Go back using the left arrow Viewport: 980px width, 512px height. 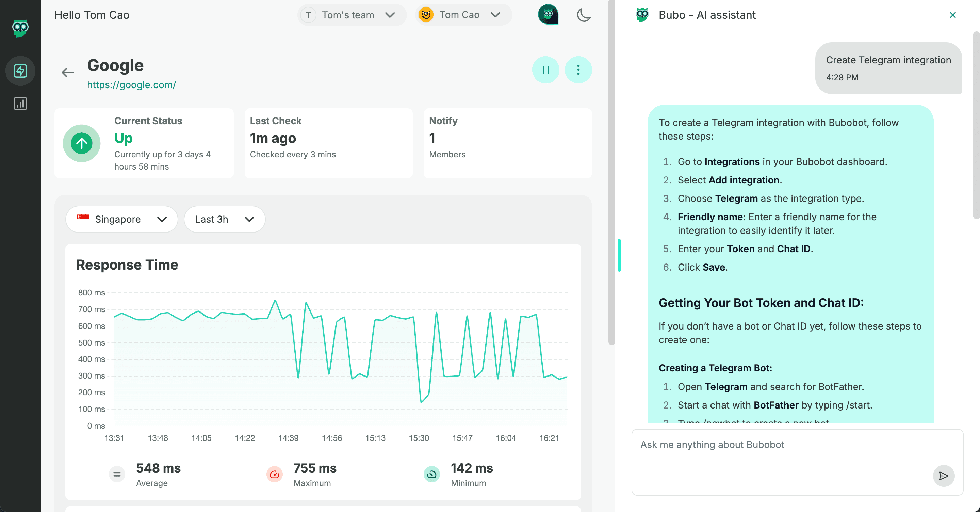(68, 72)
